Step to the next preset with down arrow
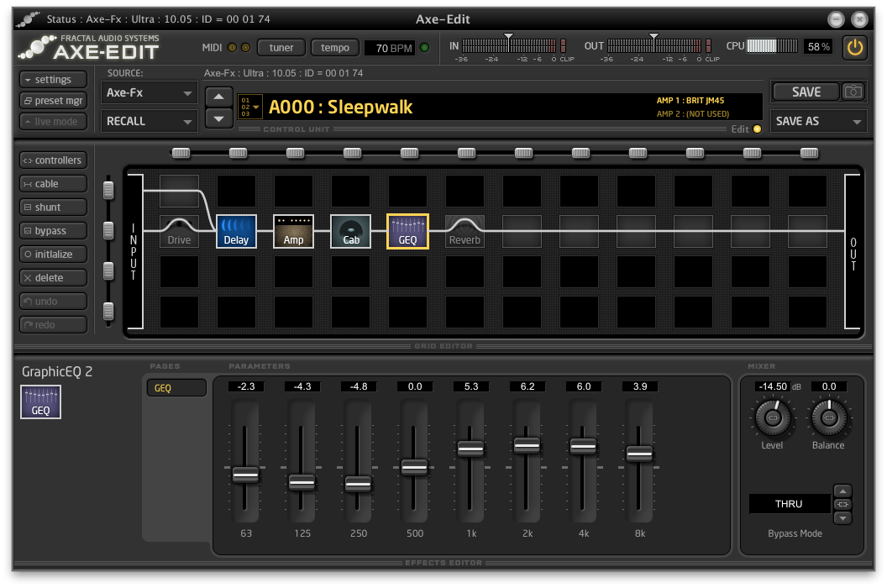This screenshot has width=887, height=588. pos(218,118)
